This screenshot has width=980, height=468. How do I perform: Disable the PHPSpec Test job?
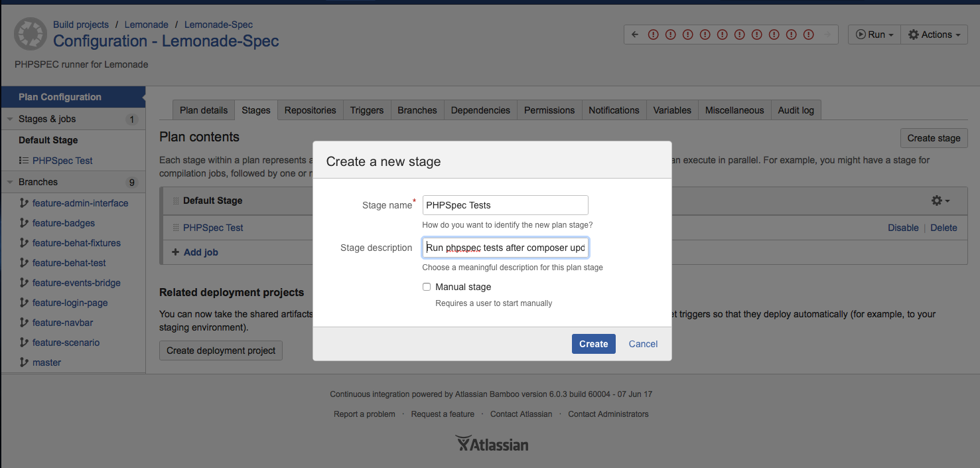pyautogui.click(x=903, y=228)
